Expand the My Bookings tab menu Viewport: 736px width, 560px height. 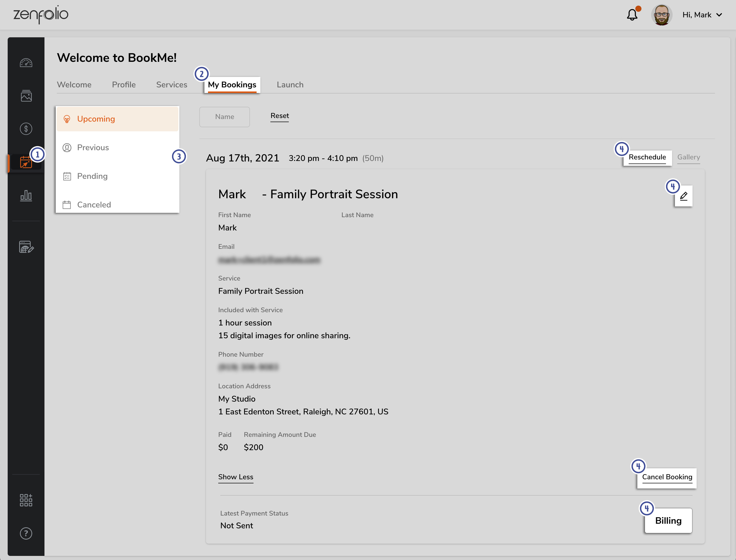231,84
